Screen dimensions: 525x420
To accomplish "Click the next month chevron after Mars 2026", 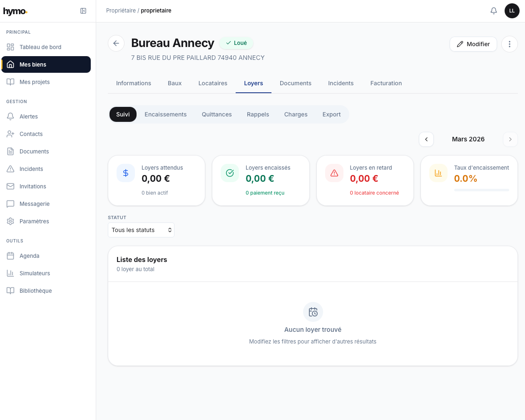I will coord(510,139).
